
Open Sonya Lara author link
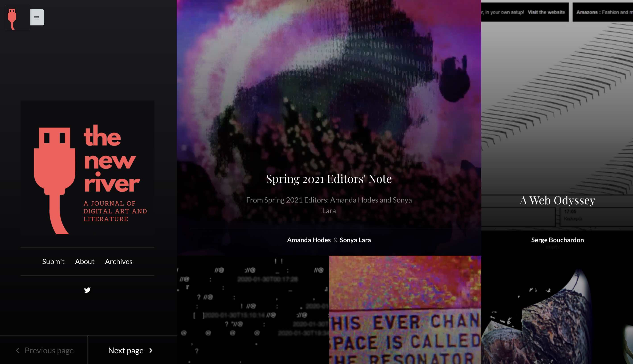point(355,240)
